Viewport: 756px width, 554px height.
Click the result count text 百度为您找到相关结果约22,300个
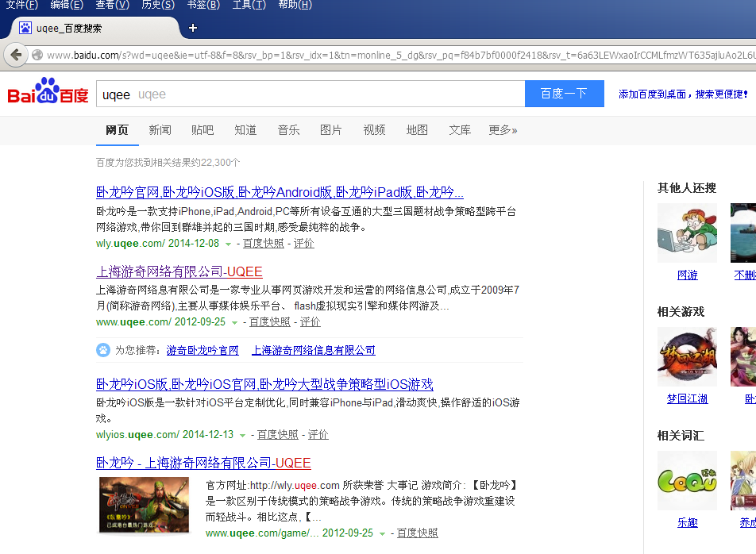168,163
